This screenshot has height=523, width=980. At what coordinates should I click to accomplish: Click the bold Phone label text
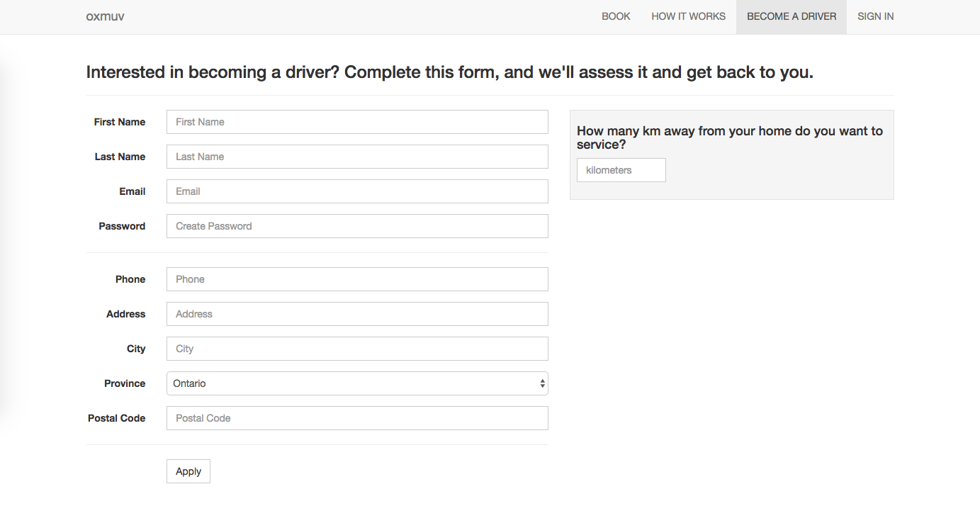[x=130, y=279]
